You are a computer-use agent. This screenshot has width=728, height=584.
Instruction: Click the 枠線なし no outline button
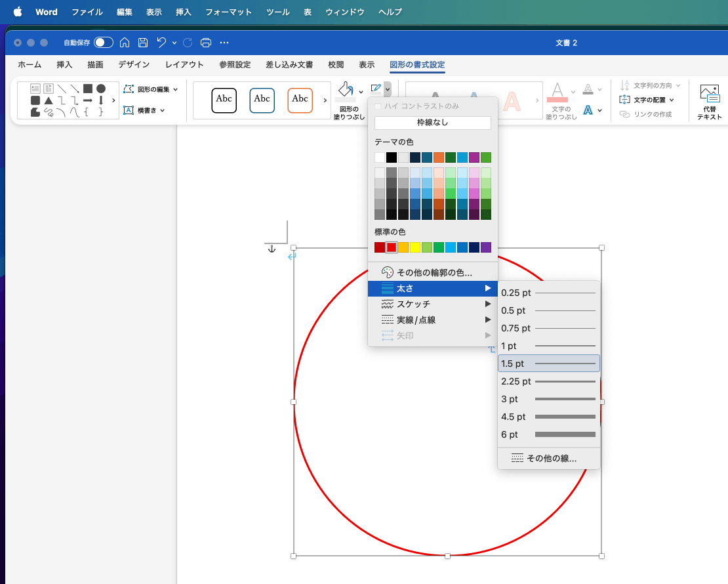tap(433, 123)
